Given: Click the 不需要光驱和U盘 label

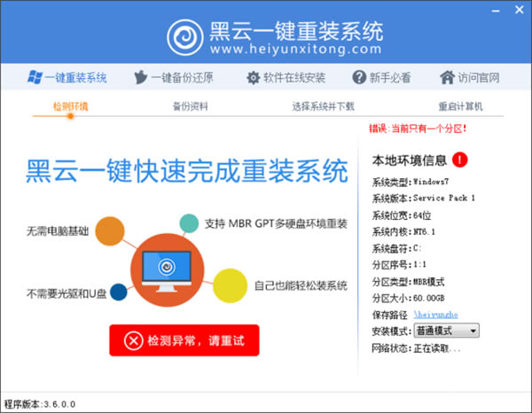Looking at the screenshot, I should click(66, 293).
